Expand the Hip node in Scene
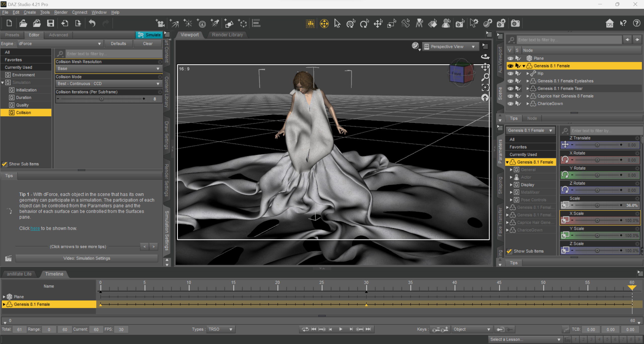This screenshot has width=644, height=344. [x=528, y=73]
